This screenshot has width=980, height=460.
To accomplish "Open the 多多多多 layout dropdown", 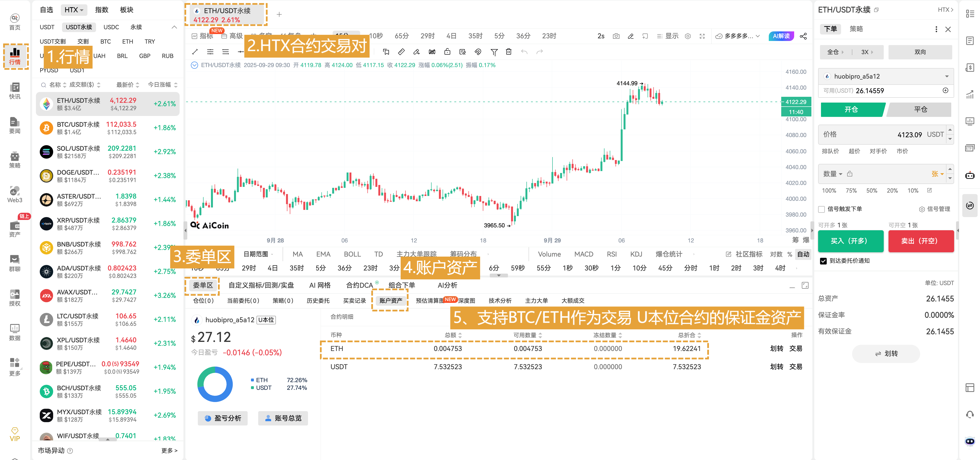I will click(x=737, y=36).
